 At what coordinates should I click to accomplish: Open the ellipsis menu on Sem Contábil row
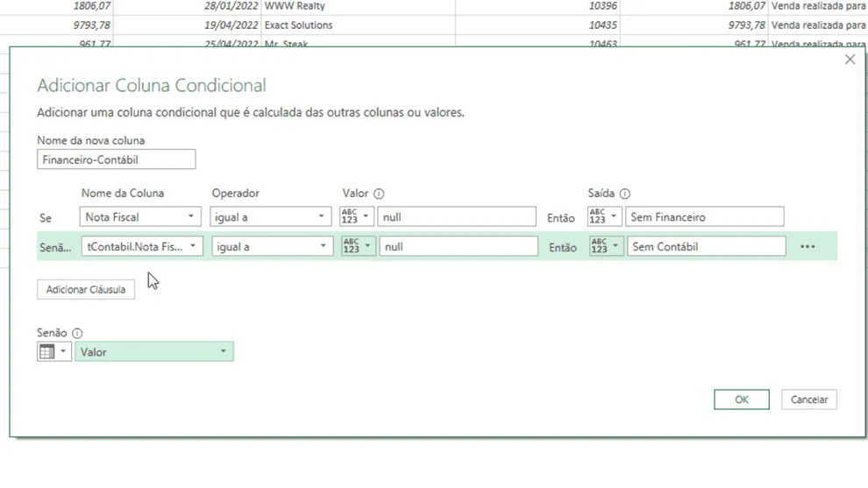click(x=808, y=247)
